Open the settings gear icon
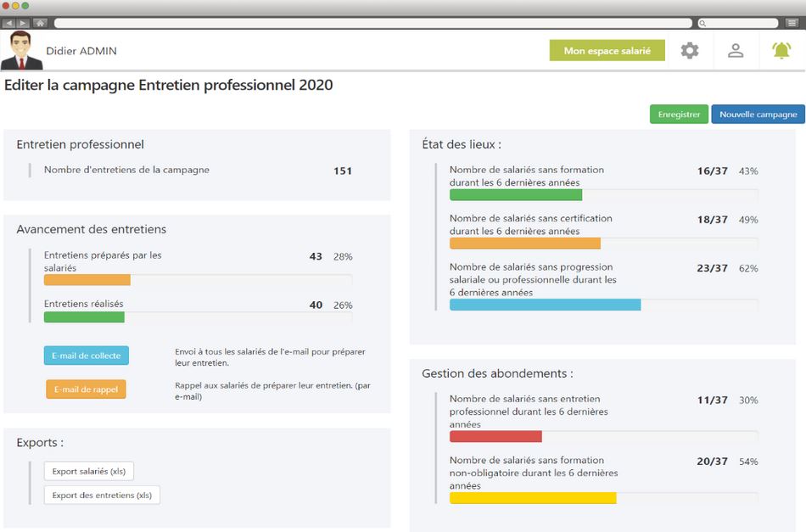The width and height of the screenshot is (806, 532). [x=689, y=50]
